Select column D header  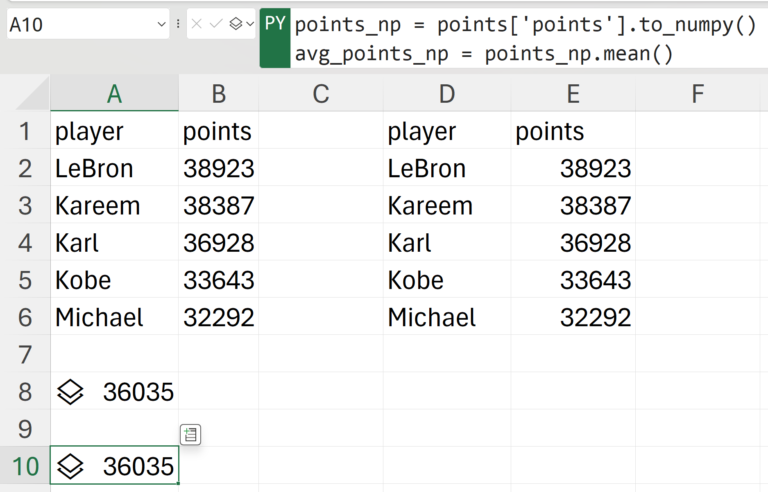click(447, 94)
